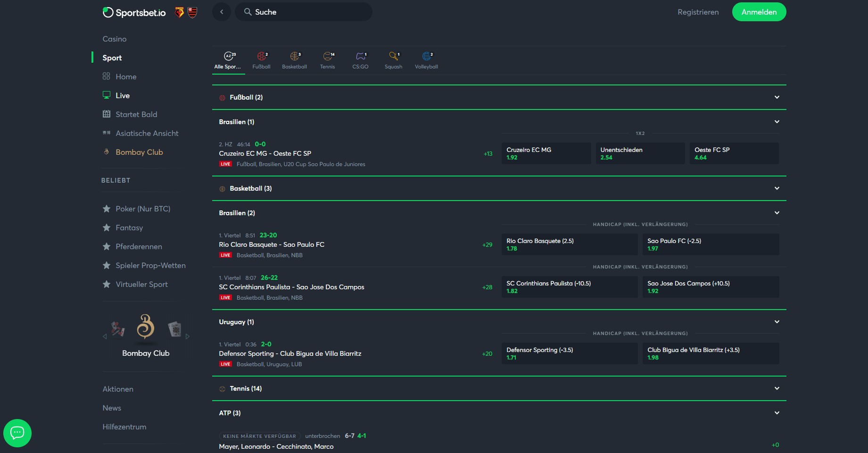Show +28 more markets for Corinthians match
The width and height of the screenshot is (868, 453).
pyautogui.click(x=487, y=287)
